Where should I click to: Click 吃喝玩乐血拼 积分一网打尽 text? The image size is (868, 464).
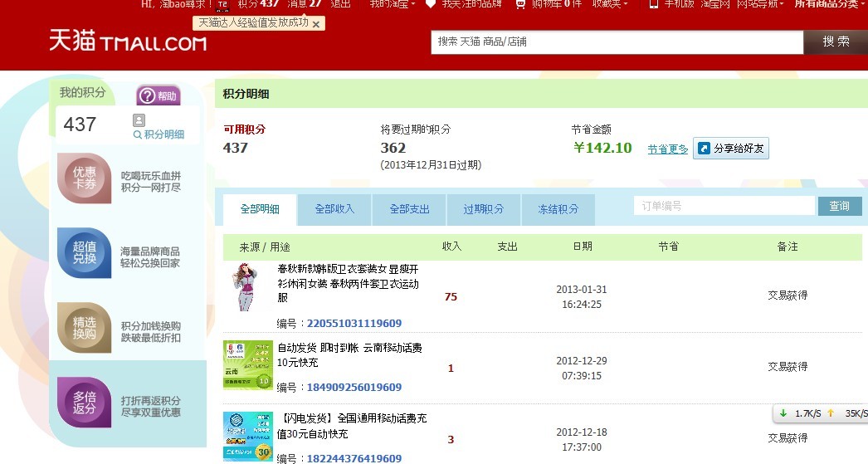(151, 182)
